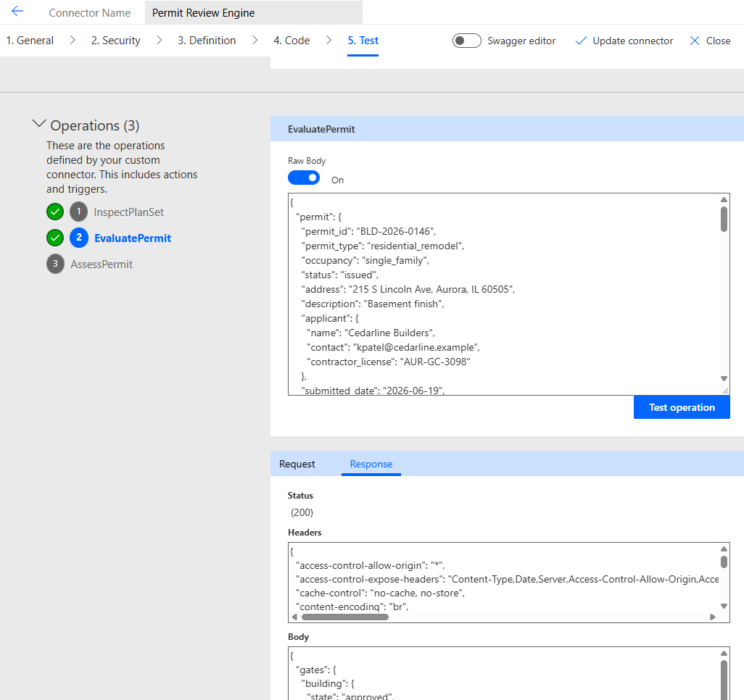Click scroll-left arrow in Headers box
The image size is (744, 700).
click(294, 617)
